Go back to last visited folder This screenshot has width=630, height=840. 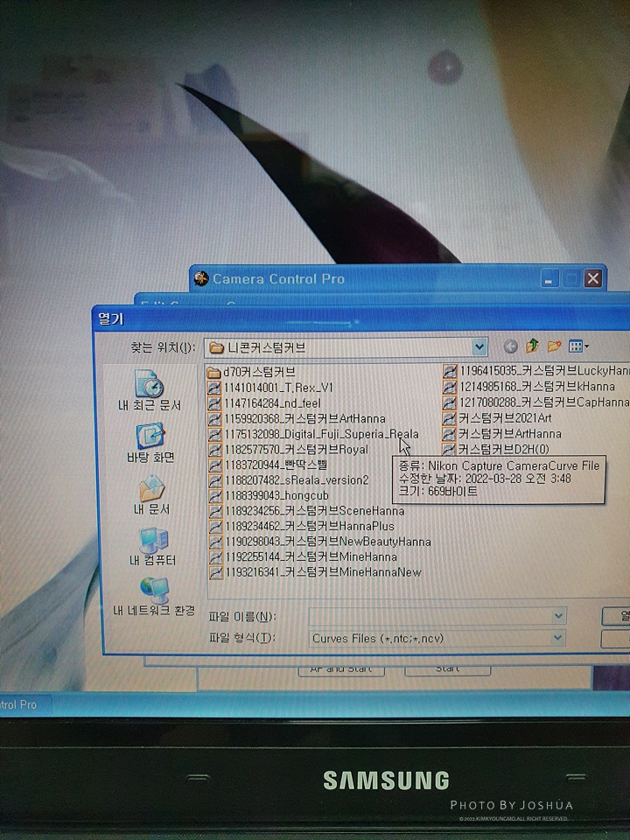[x=510, y=347]
